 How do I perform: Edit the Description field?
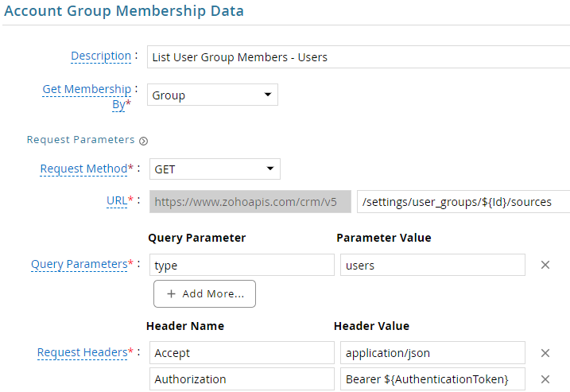pos(359,57)
